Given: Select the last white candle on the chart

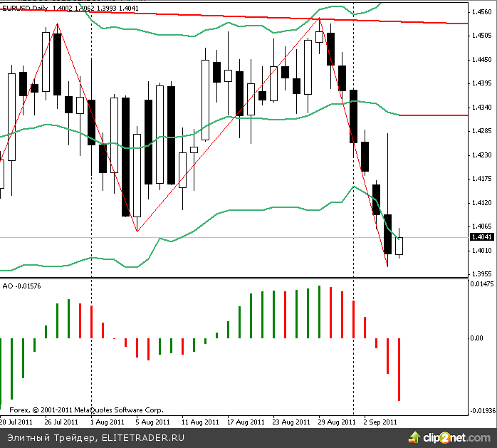Looking at the screenshot, I should [399, 246].
